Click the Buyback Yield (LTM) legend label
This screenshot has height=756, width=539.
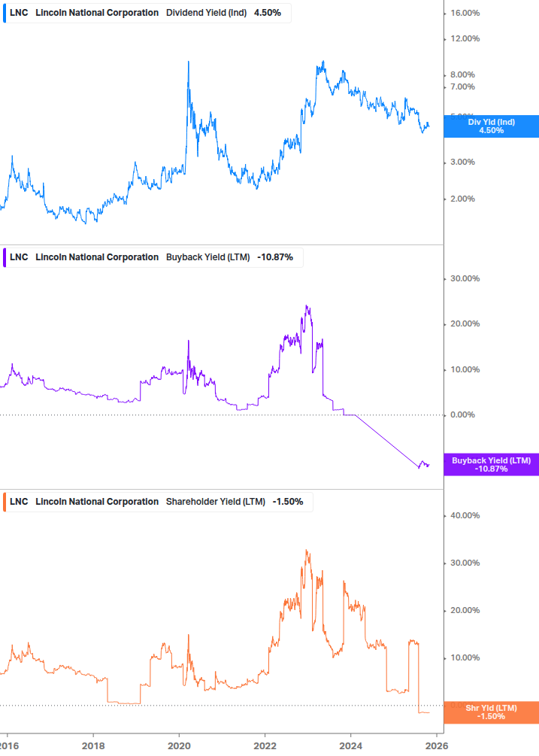(208, 257)
